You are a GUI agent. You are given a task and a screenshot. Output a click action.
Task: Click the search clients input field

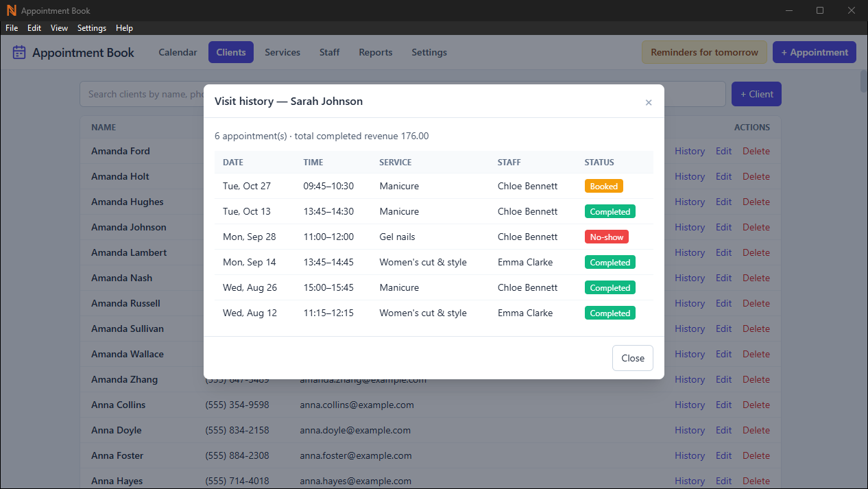(402, 94)
